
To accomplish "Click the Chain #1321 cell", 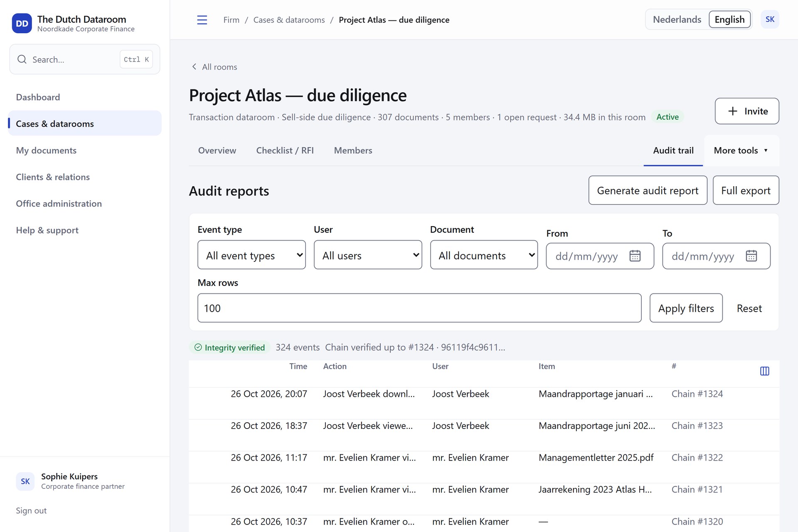I will [697, 490].
